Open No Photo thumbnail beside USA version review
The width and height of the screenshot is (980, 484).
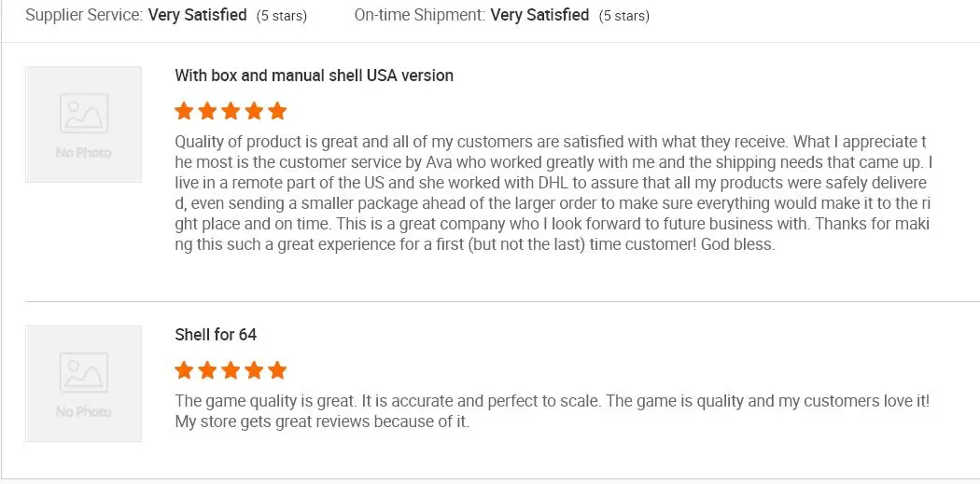(83, 124)
